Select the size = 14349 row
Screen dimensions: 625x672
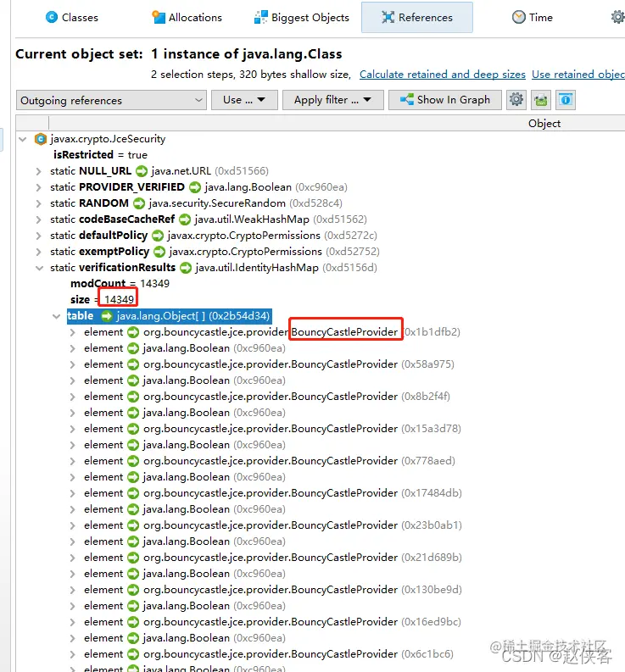(x=103, y=299)
